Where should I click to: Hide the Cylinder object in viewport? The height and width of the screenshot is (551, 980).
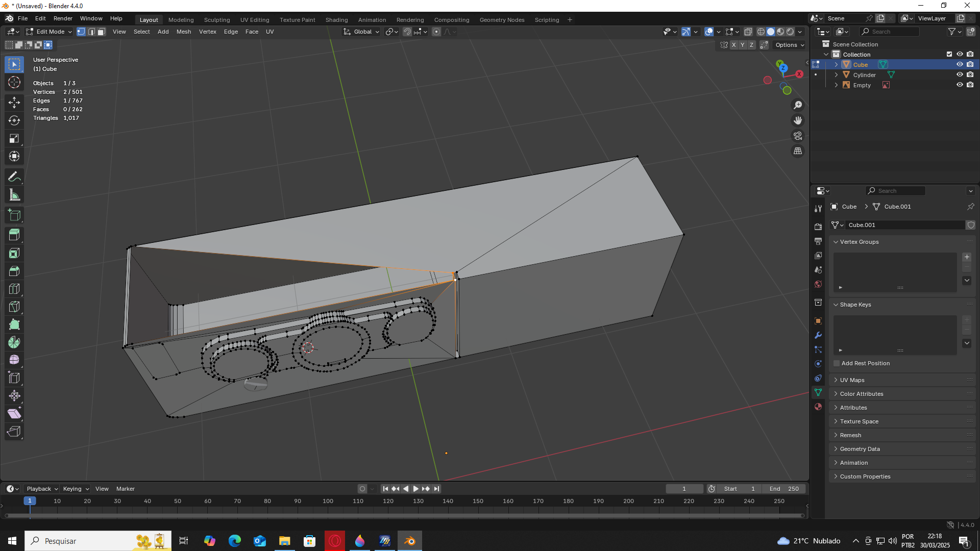pyautogui.click(x=960, y=75)
